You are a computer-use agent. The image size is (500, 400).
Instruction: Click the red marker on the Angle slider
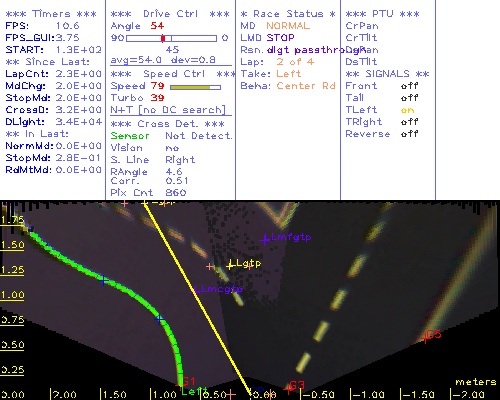(x=163, y=38)
